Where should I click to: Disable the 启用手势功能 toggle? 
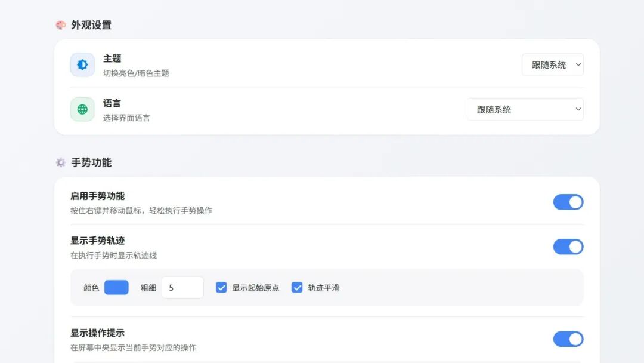[x=568, y=202]
